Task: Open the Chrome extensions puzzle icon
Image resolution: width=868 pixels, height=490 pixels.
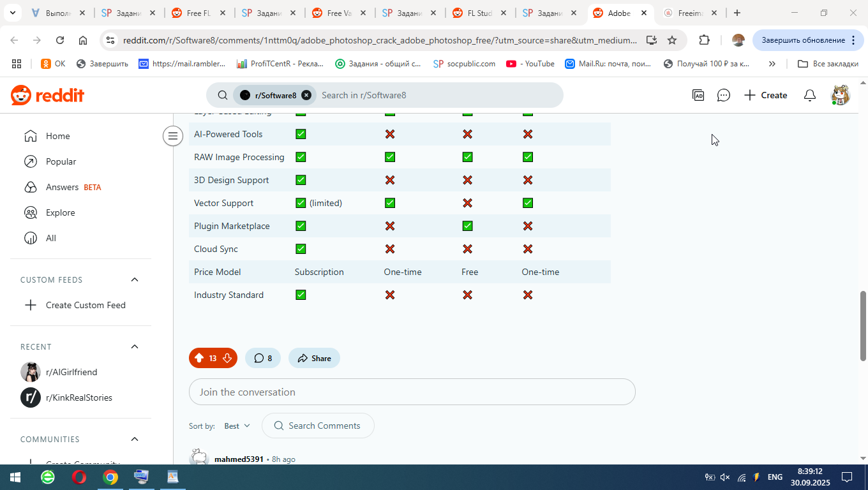Action: (704, 40)
